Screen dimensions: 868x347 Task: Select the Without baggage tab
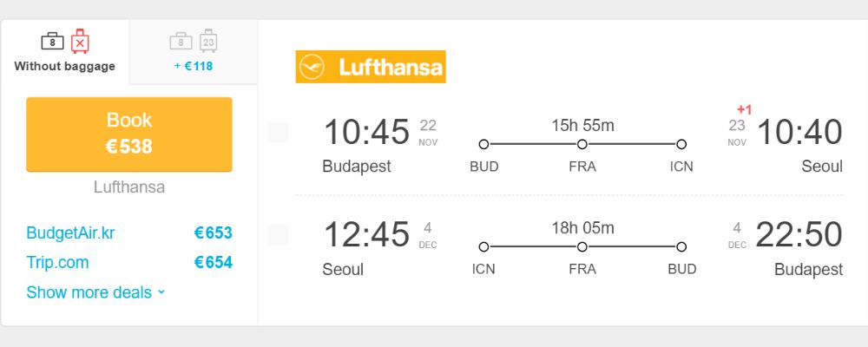65,52
